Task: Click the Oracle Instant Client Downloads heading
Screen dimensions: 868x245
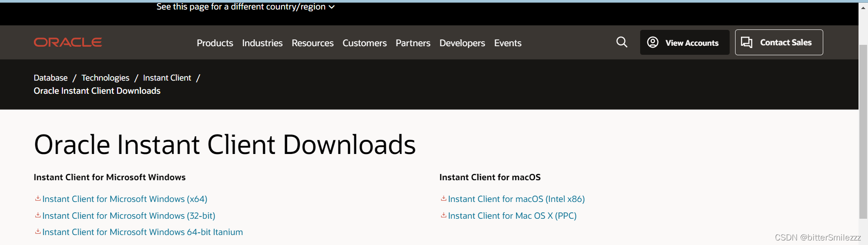Action: tap(225, 145)
